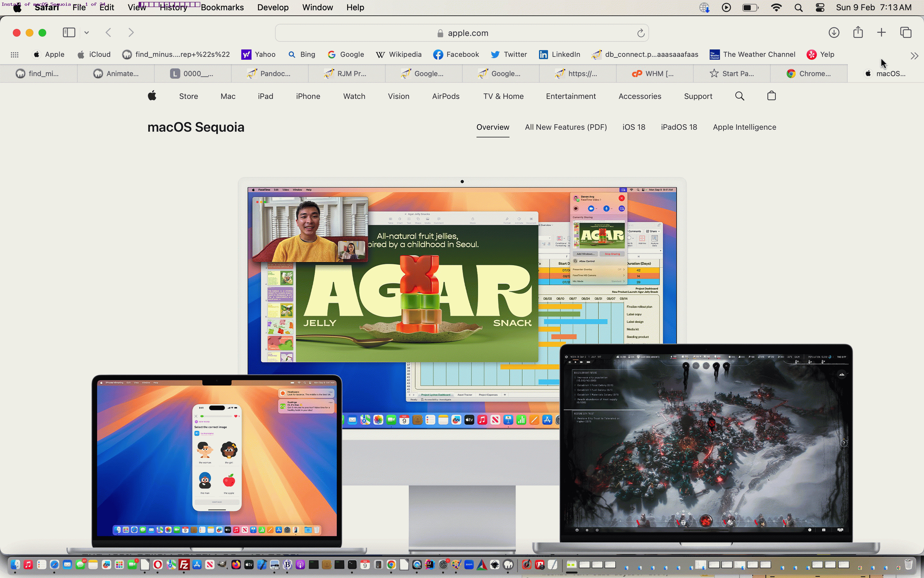Launch Messages from the Dock
924x578 pixels.
coord(80,565)
